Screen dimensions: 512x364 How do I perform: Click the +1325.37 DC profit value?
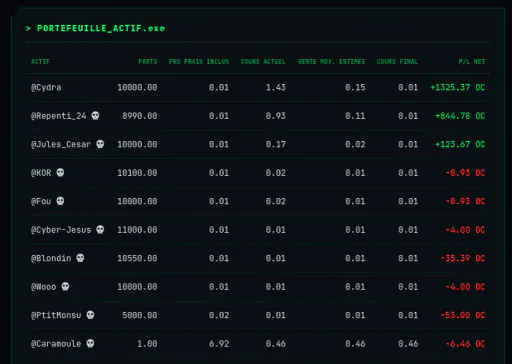coord(458,87)
